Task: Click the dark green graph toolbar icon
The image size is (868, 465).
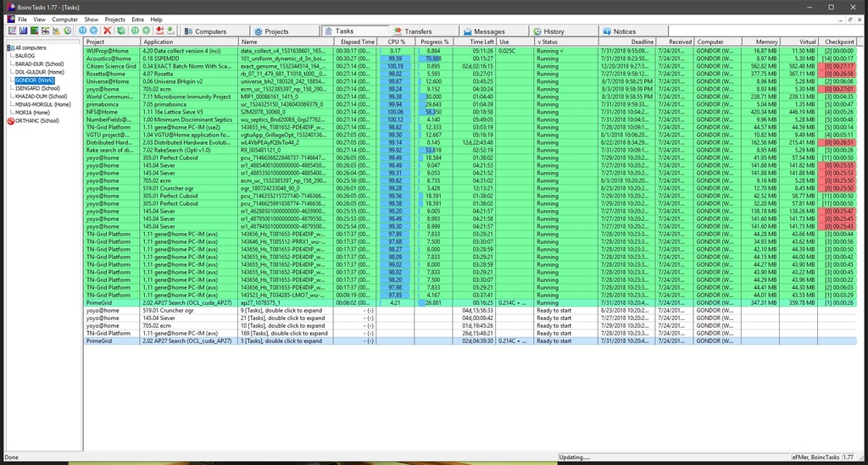Action: coord(34,31)
